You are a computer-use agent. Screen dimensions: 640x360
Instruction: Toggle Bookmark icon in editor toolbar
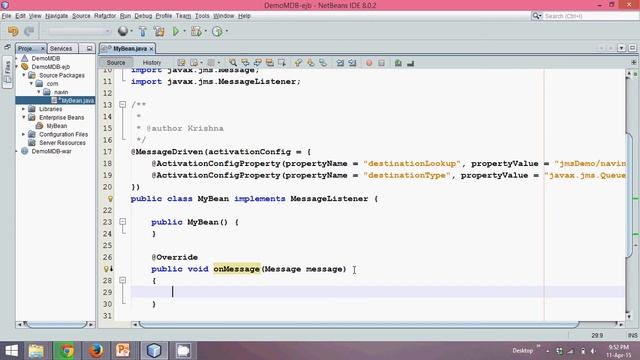coord(323,62)
